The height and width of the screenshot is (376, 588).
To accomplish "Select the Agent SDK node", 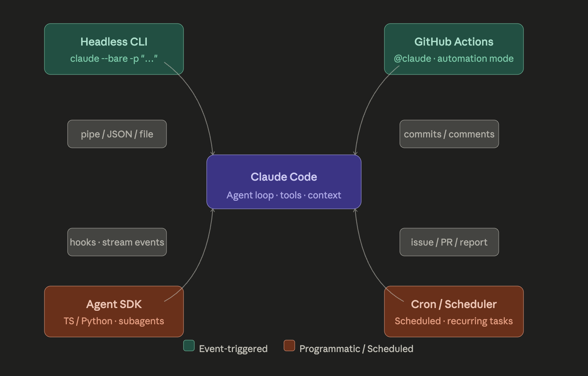I will (114, 312).
